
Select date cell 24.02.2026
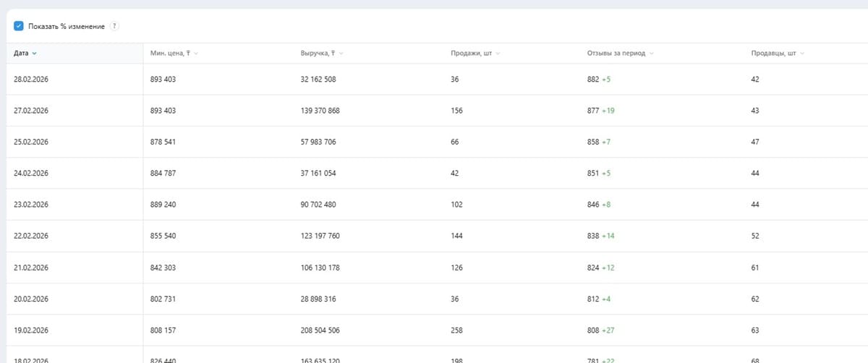point(31,174)
